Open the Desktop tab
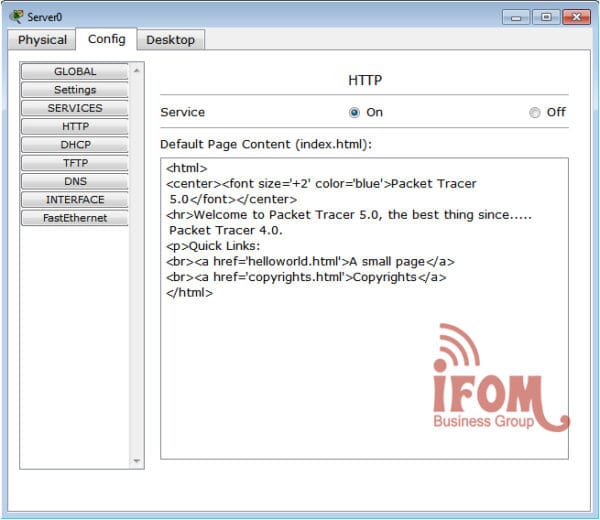Screen dimensions: 600x520 [x=170, y=40]
